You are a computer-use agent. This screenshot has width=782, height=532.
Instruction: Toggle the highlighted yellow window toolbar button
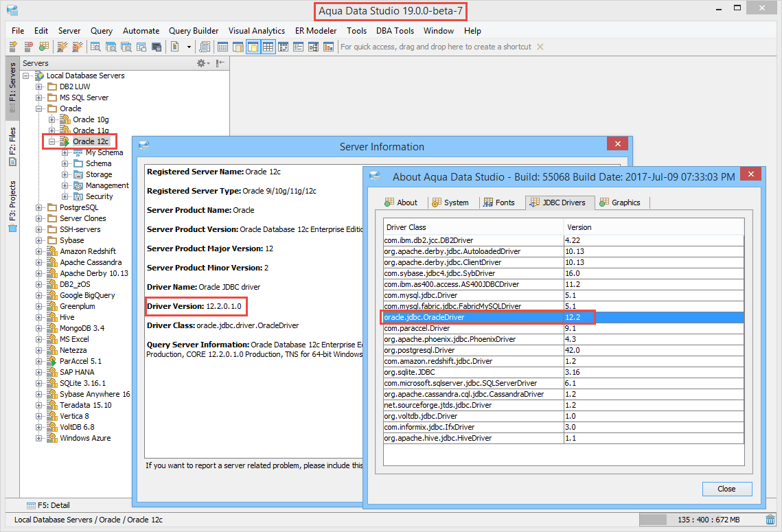point(253,47)
